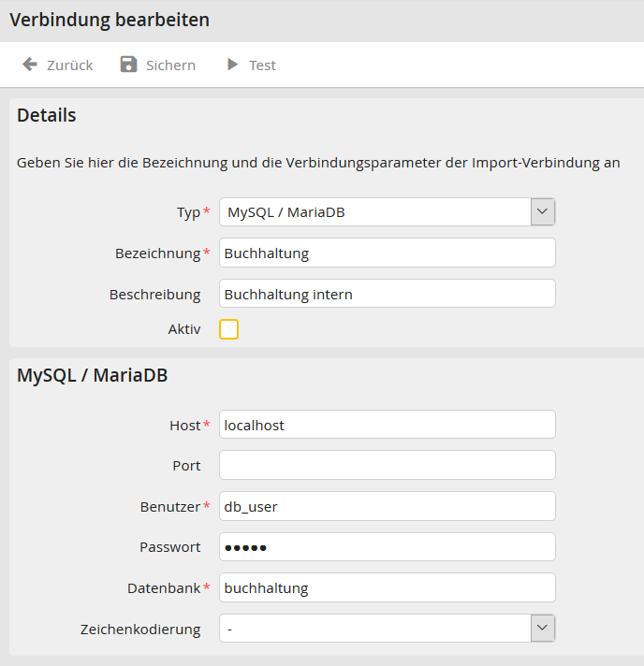644x666 pixels.
Task: Select the Beschreibung text field
Action: pos(387,294)
